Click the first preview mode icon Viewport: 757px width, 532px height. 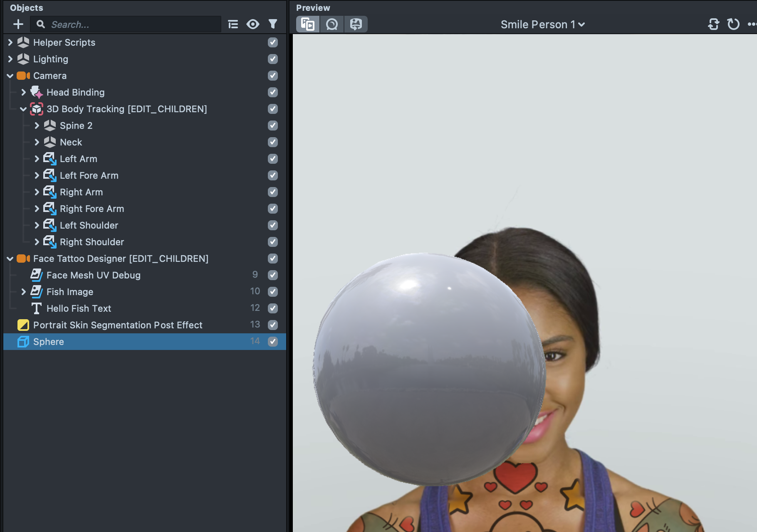308,25
